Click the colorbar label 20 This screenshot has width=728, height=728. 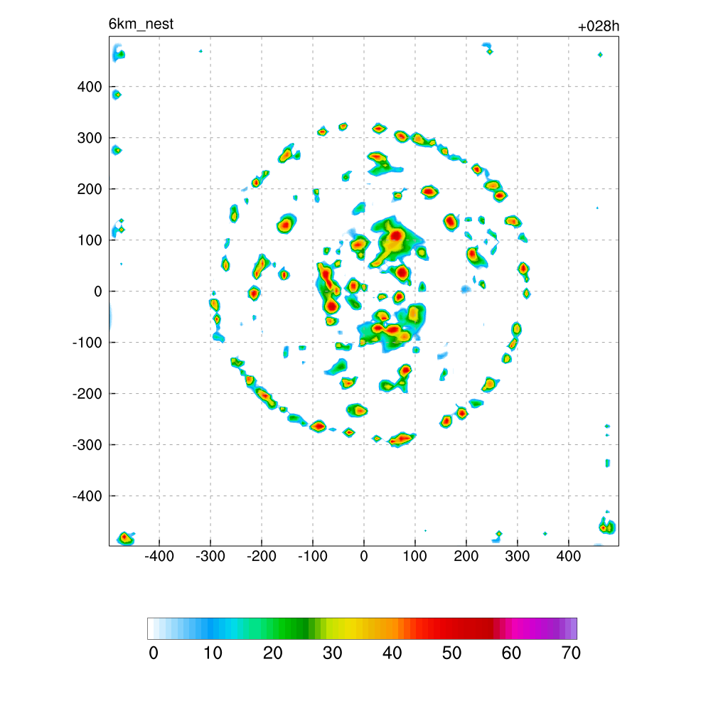click(x=272, y=653)
